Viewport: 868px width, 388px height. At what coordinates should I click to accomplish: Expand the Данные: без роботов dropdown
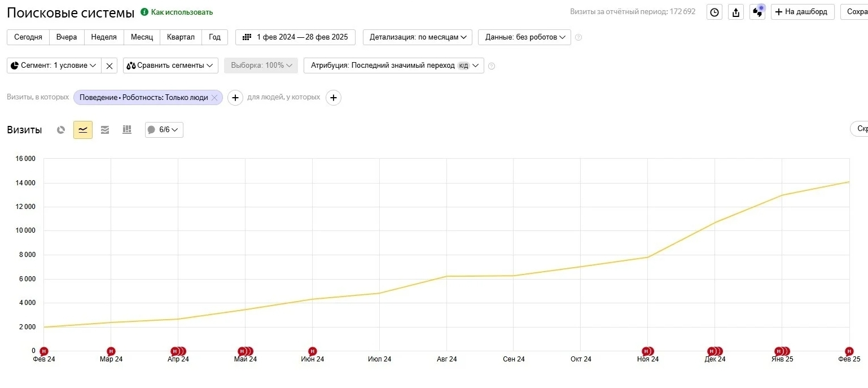click(524, 37)
